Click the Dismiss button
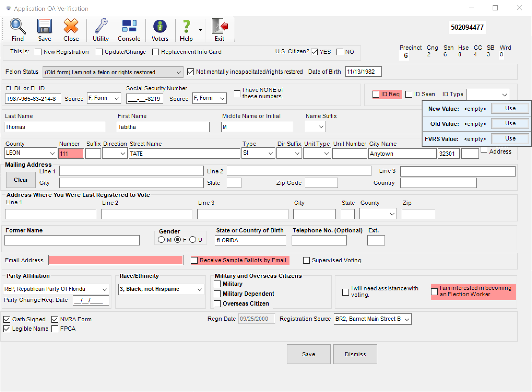The image size is (532, 392). 355,354
